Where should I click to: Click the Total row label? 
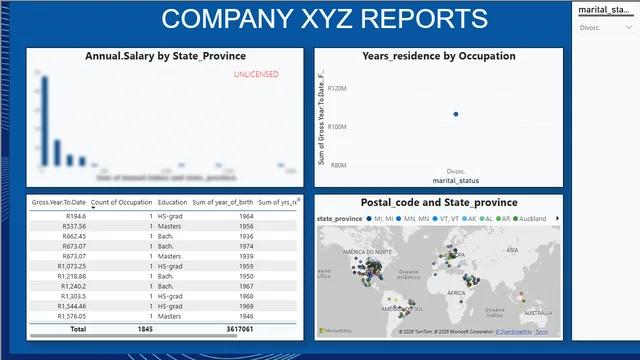78,329
